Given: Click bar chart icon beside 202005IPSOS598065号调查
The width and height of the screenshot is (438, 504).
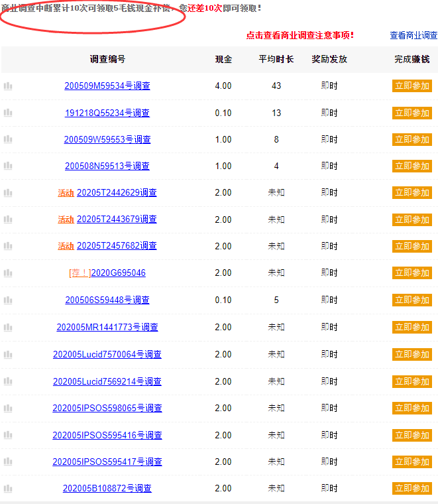Looking at the screenshot, I should (8, 409).
